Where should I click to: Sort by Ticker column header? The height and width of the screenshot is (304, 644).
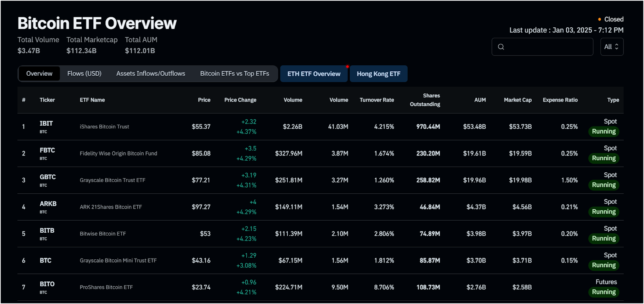[x=47, y=100]
